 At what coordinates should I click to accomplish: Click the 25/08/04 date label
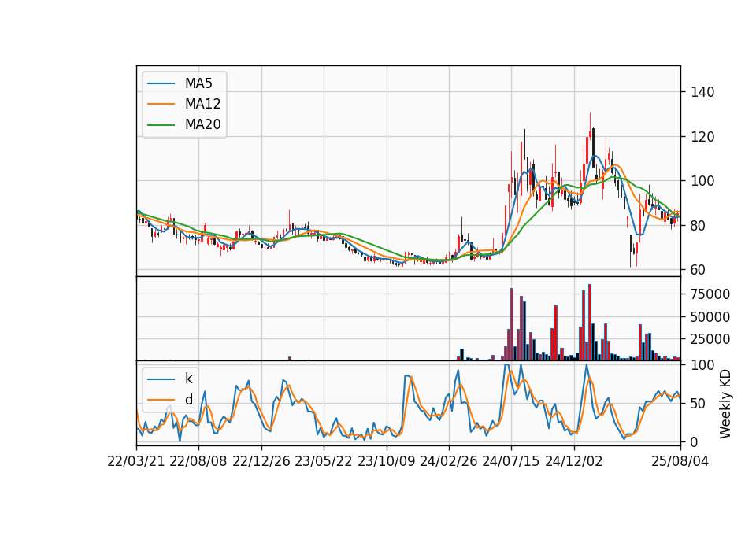click(x=680, y=461)
